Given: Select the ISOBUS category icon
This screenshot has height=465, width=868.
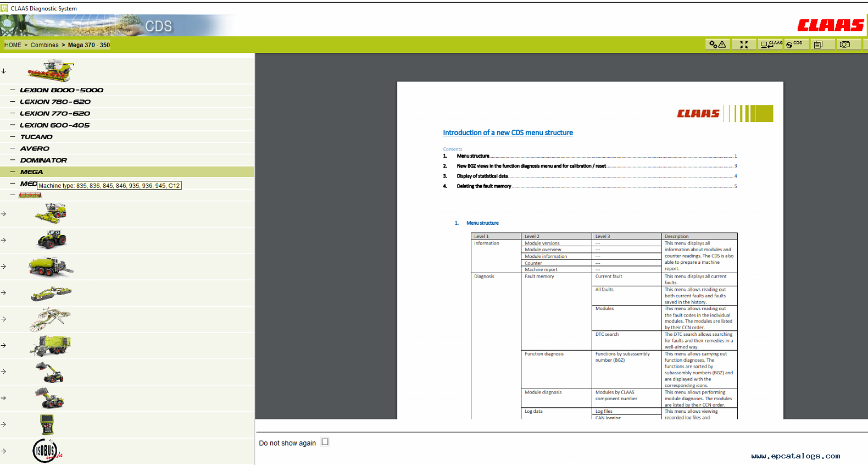Looking at the screenshot, I should tap(46, 451).
